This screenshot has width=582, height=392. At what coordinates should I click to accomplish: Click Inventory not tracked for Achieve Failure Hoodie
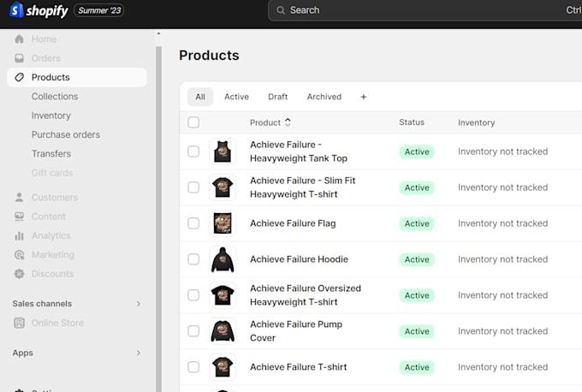[x=503, y=259]
